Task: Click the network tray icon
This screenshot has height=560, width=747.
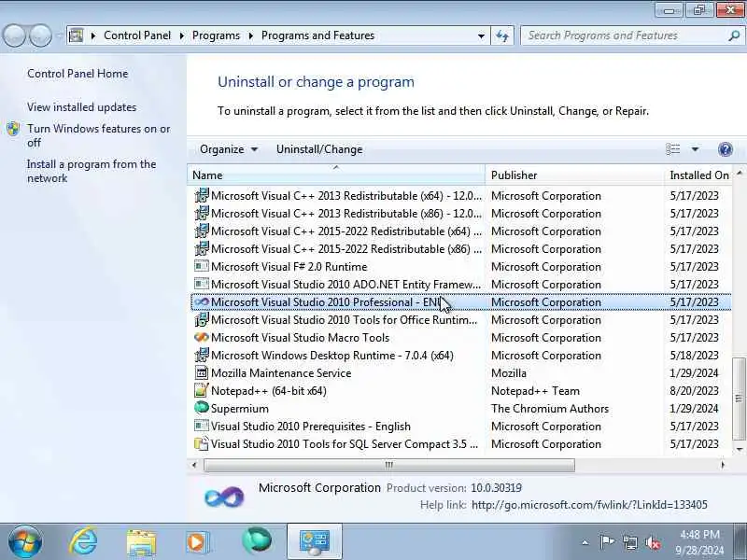Action: click(630, 542)
